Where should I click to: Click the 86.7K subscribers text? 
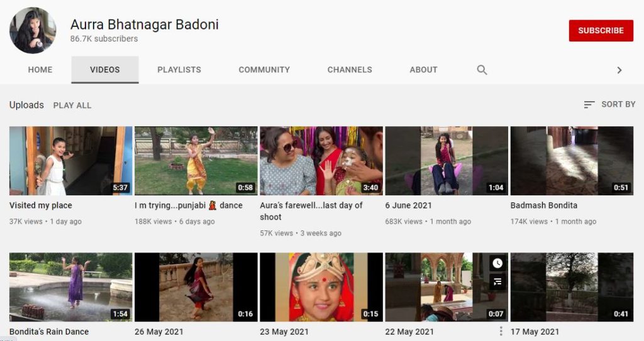click(x=104, y=38)
